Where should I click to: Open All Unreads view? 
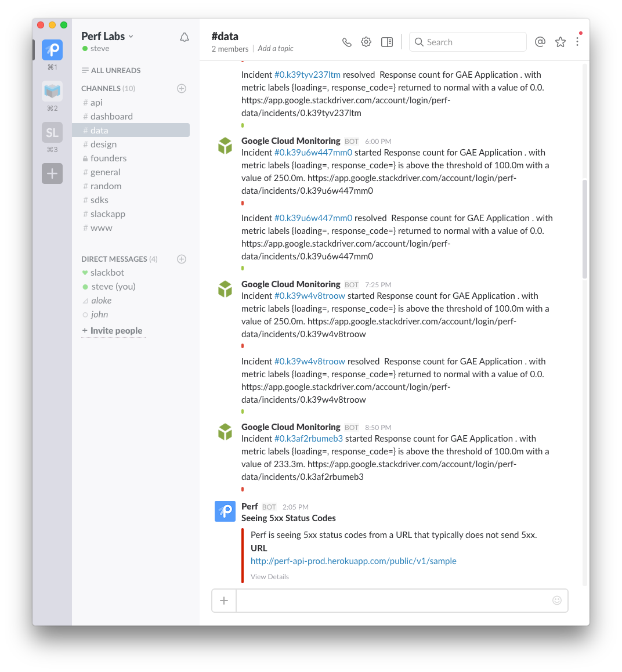(x=111, y=70)
